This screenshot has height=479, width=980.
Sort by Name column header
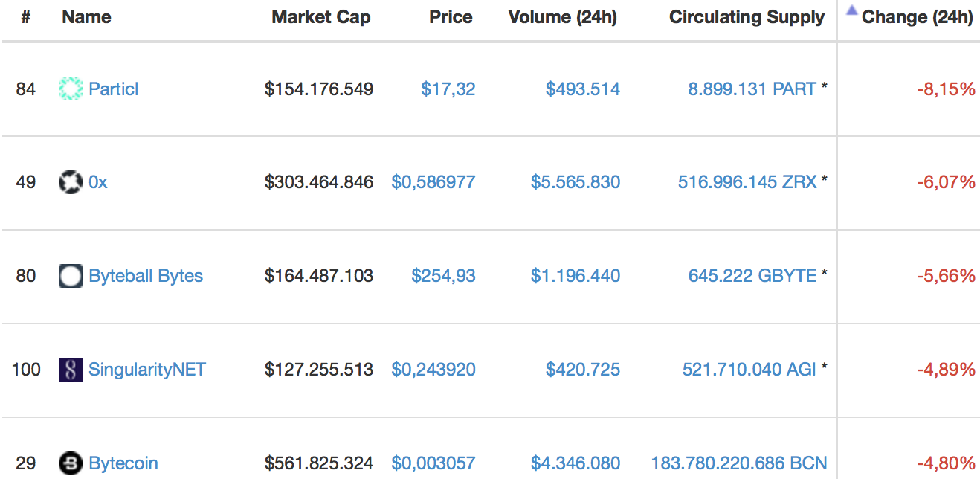pos(86,17)
